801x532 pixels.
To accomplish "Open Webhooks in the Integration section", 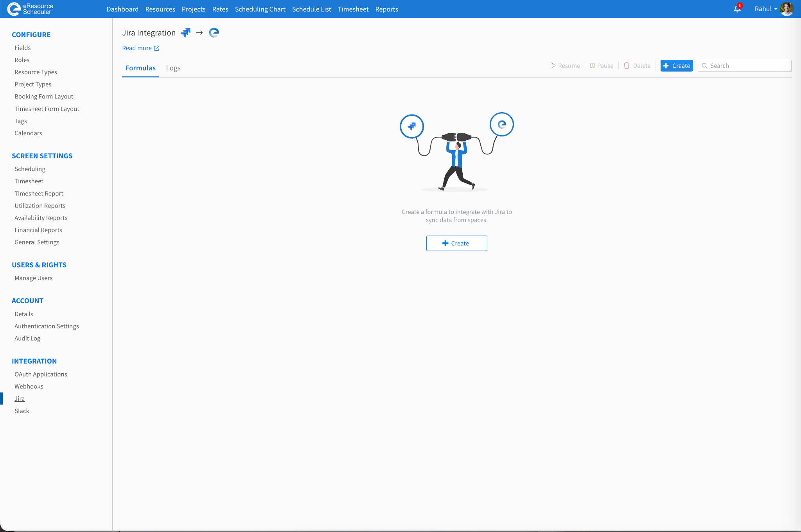I will tap(29, 386).
